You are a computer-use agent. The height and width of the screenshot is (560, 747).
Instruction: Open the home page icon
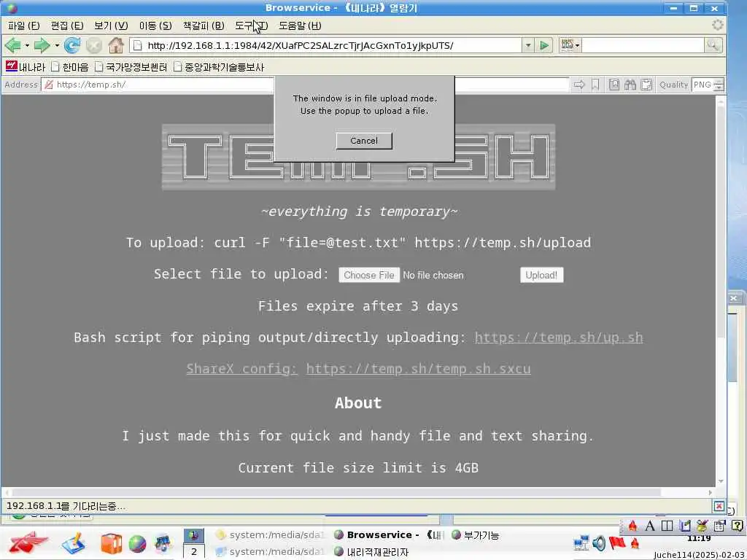116,45
